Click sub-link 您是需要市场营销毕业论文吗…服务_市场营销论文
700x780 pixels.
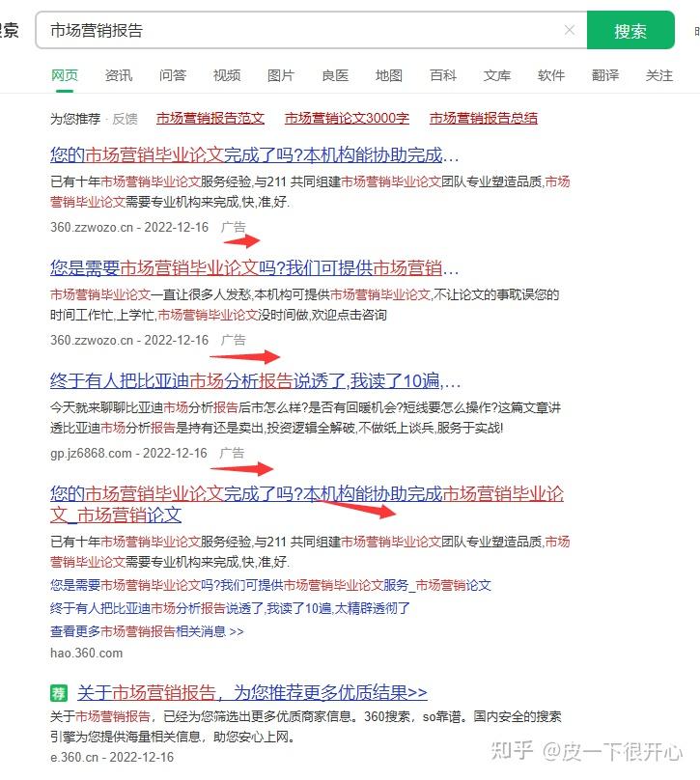coord(270,585)
